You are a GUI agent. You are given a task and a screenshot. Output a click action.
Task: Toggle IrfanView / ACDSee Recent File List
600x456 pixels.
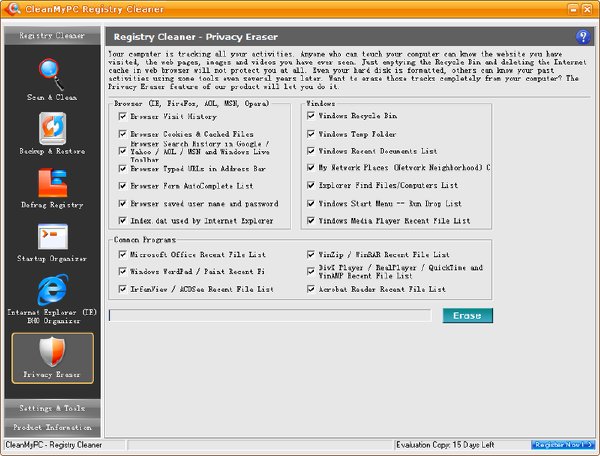(122, 289)
